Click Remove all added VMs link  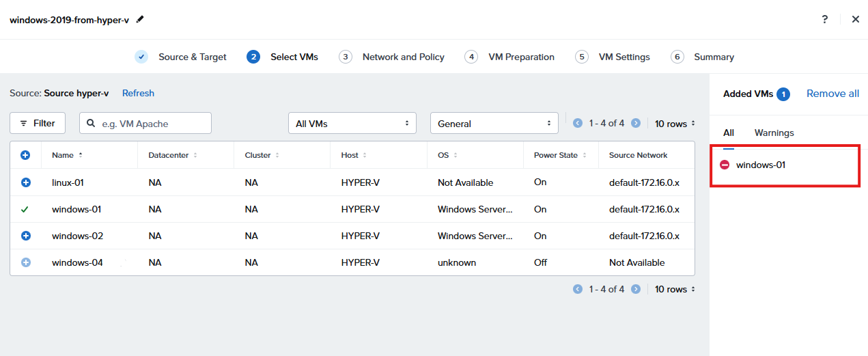coord(832,94)
